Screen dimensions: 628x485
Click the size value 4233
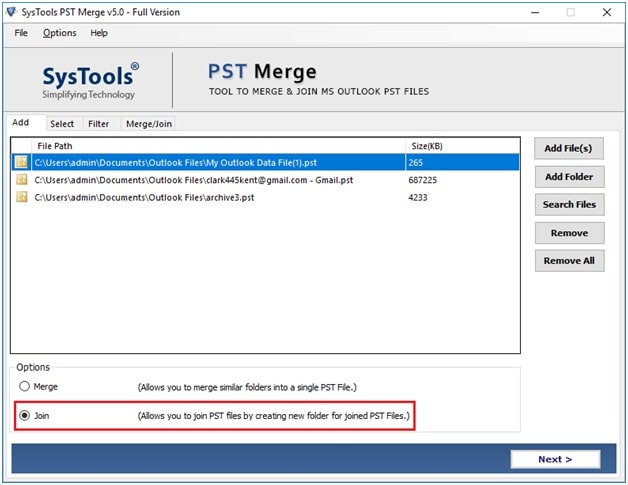(418, 197)
